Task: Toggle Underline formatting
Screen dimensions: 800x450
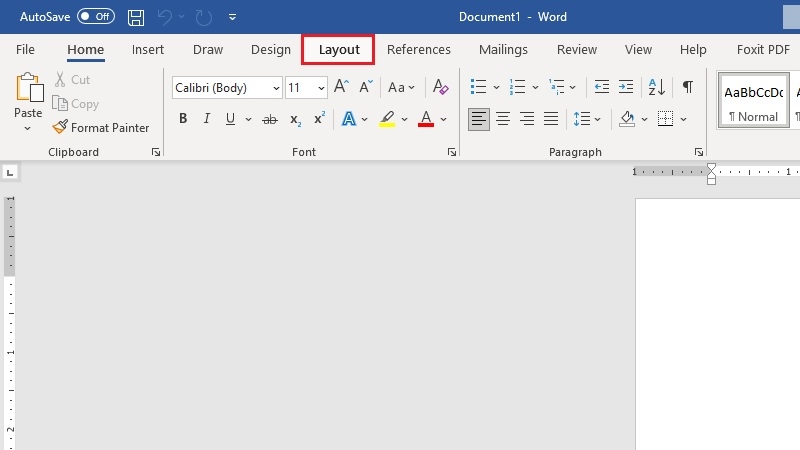Action: coord(230,119)
